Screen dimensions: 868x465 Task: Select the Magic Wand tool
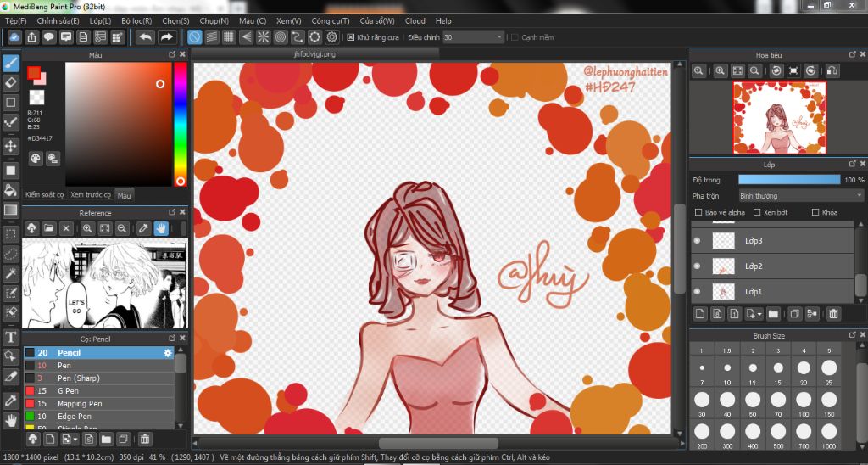tap(10, 273)
